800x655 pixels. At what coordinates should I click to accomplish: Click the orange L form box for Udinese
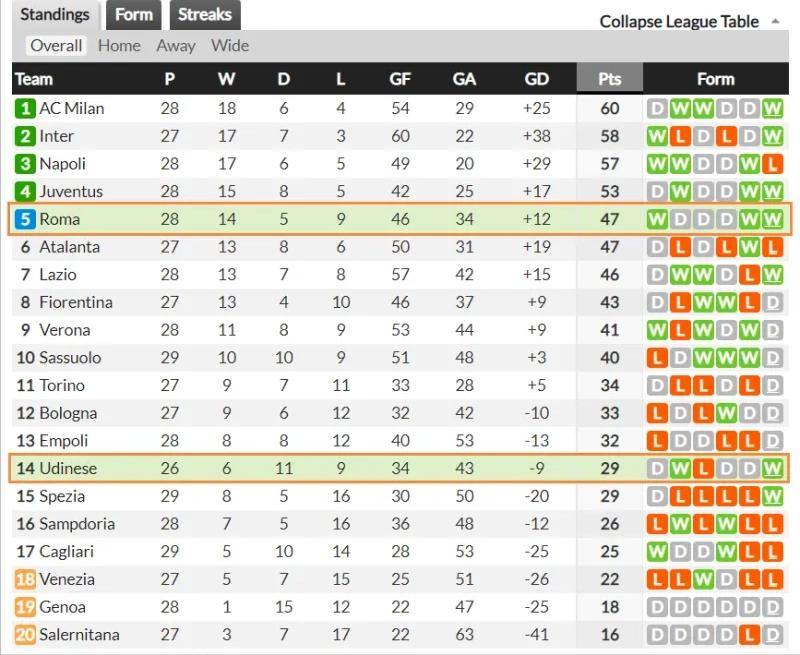[703, 468]
